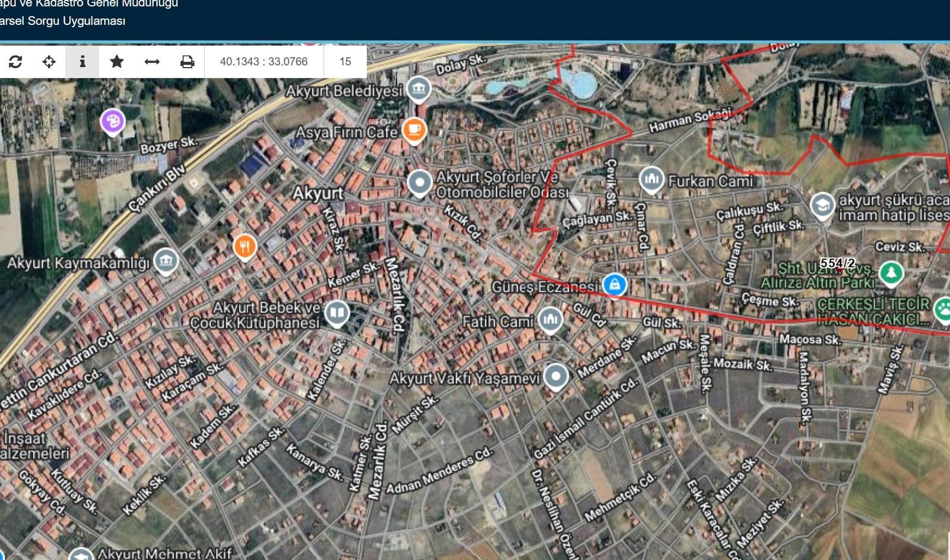Click the Mürşit Sk. label
This screenshot has width=950, height=560.
(414, 415)
